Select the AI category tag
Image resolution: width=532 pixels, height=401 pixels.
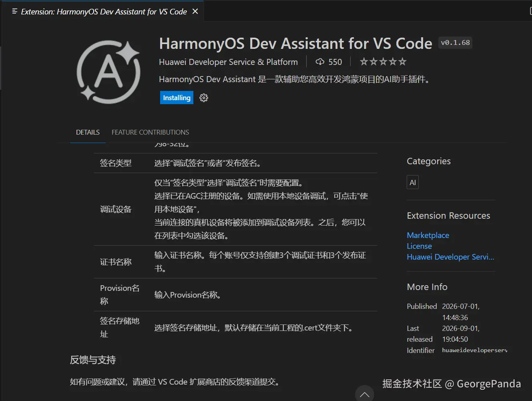[413, 182]
